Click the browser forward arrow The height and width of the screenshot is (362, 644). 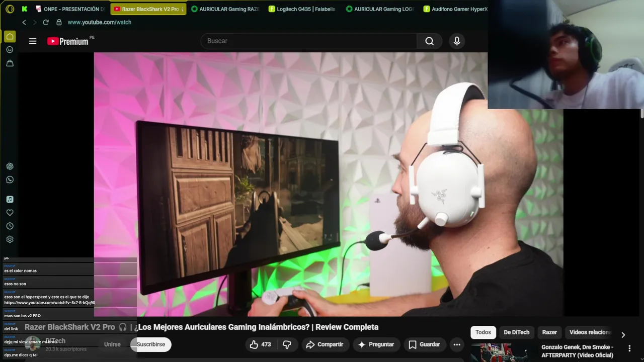pyautogui.click(x=35, y=22)
